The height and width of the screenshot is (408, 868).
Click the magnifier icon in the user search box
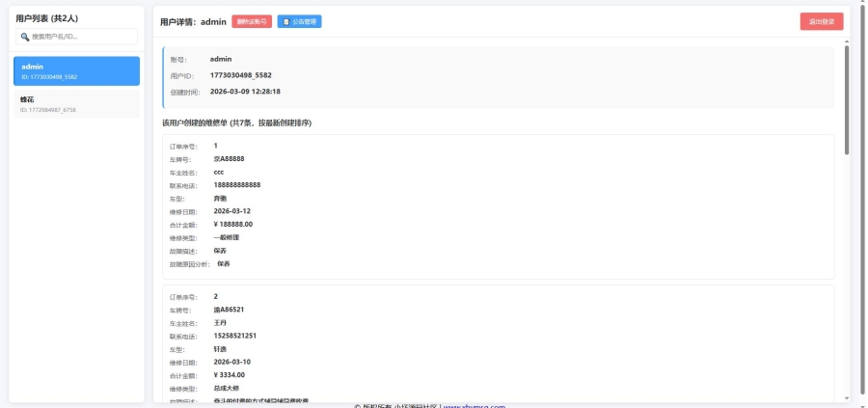pyautogui.click(x=25, y=37)
